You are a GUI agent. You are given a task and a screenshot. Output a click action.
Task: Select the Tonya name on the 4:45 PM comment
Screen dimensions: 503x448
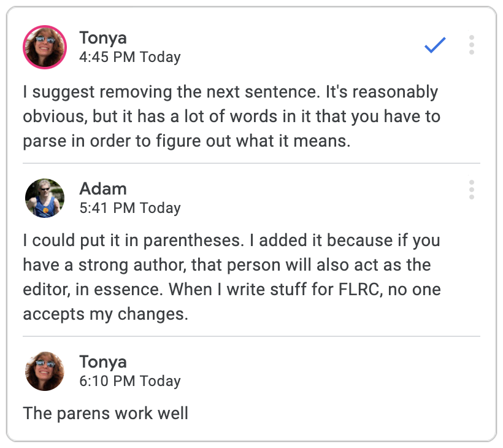coord(103,38)
